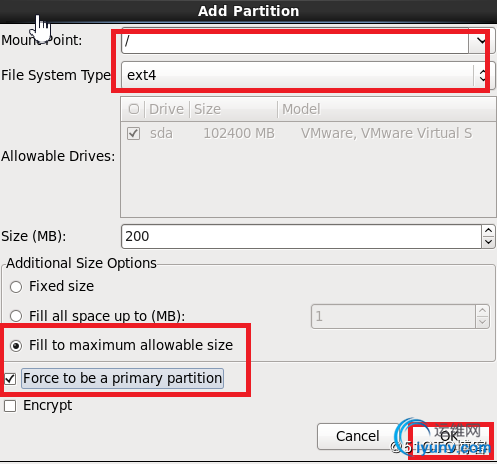Click the selection circle column header
Screen dimensions: 497x464
click(134, 109)
